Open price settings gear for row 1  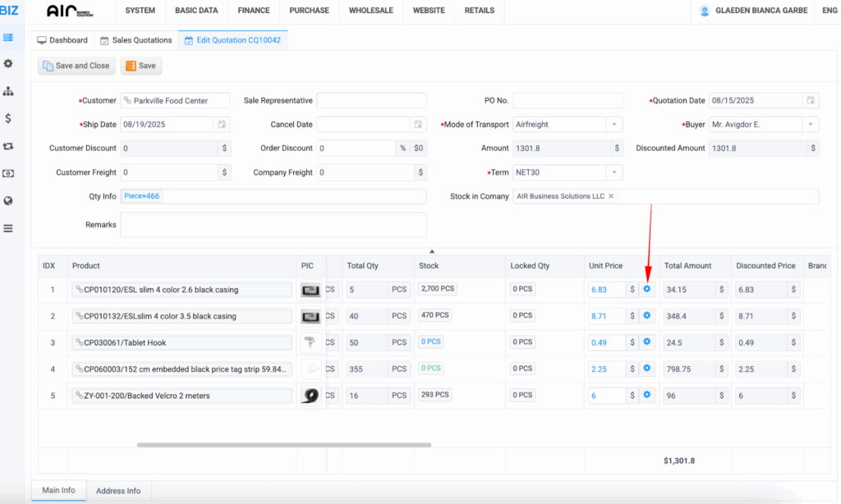coord(647,289)
